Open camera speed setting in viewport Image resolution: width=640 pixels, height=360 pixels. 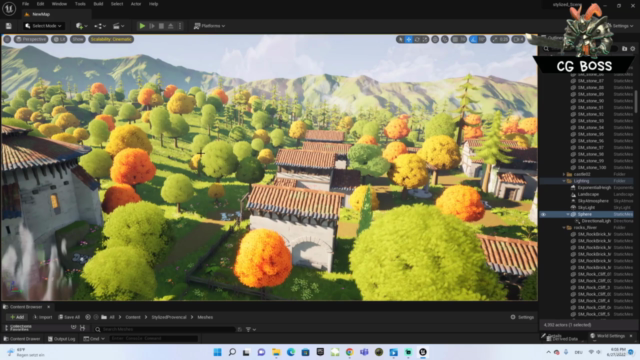coord(518,39)
